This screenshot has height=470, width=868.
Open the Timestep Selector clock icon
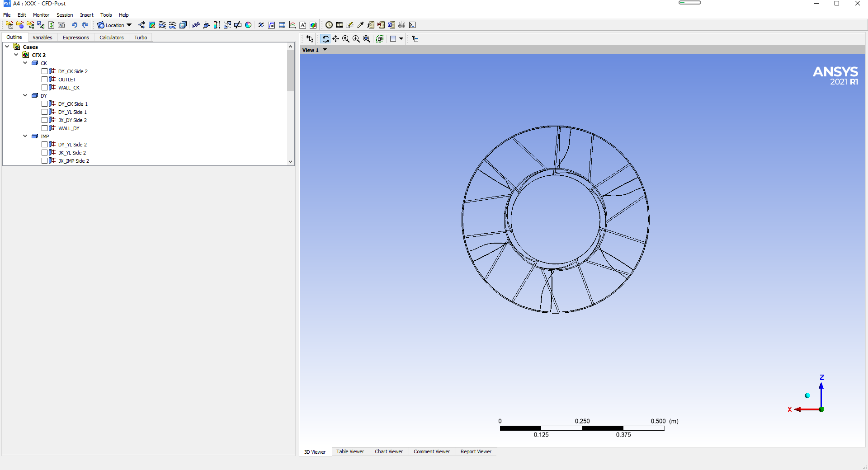pos(329,25)
